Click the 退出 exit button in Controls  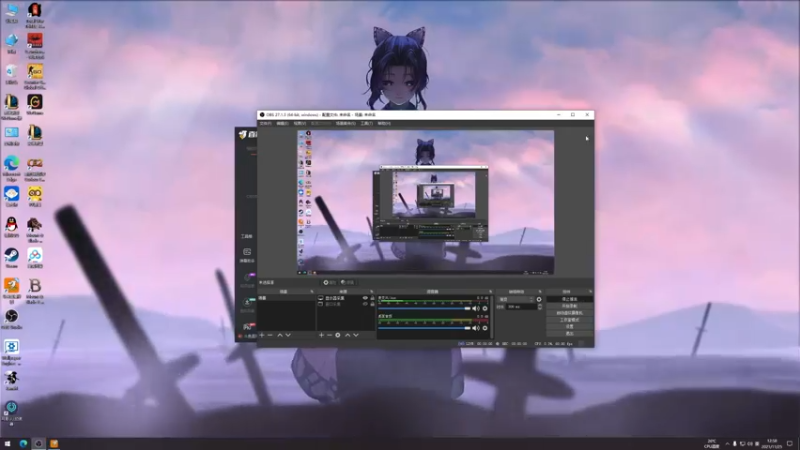pos(569,334)
